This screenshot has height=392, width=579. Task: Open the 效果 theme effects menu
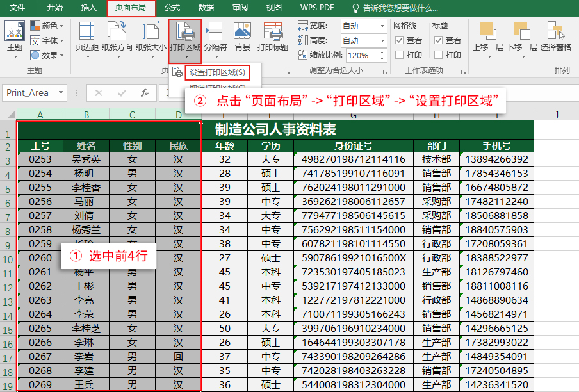click(x=47, y=55)
